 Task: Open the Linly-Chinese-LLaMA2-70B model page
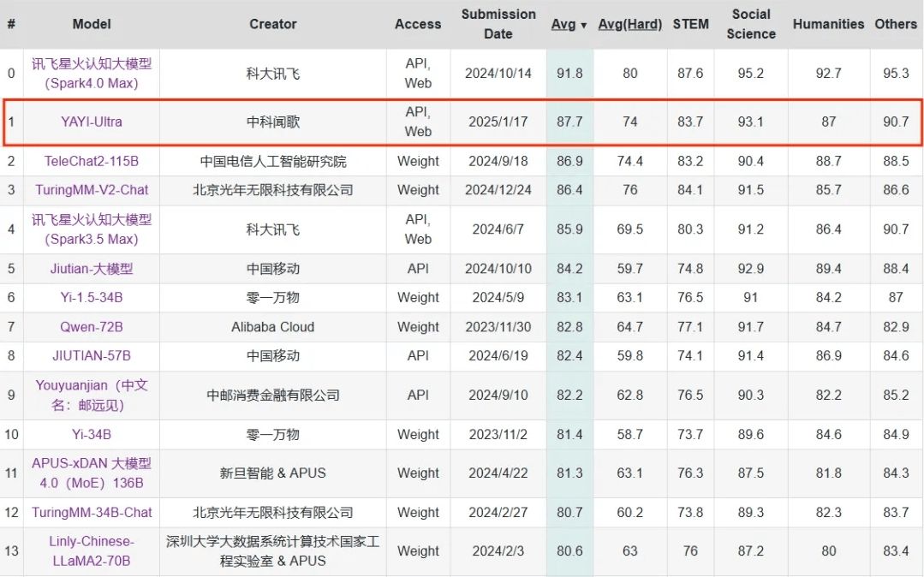pos(92,551)
